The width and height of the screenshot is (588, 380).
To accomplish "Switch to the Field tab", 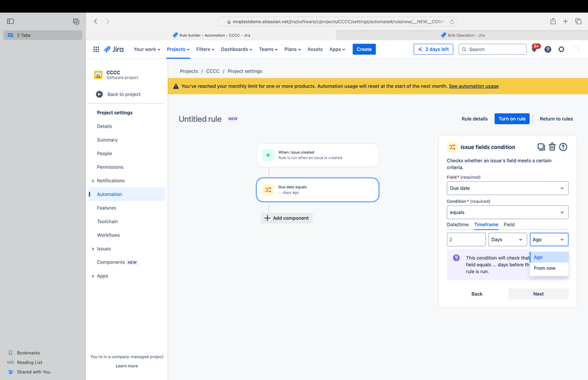I will (x=509, y=225).
